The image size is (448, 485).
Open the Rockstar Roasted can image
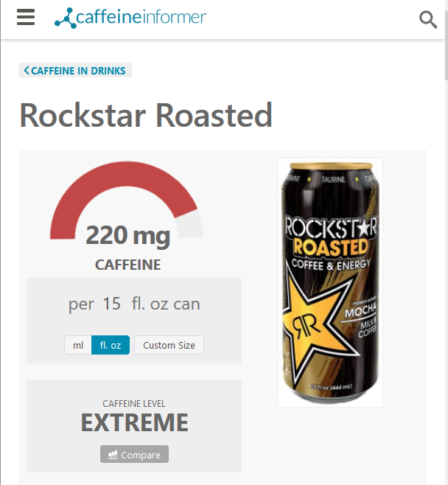tap(330, 282)
